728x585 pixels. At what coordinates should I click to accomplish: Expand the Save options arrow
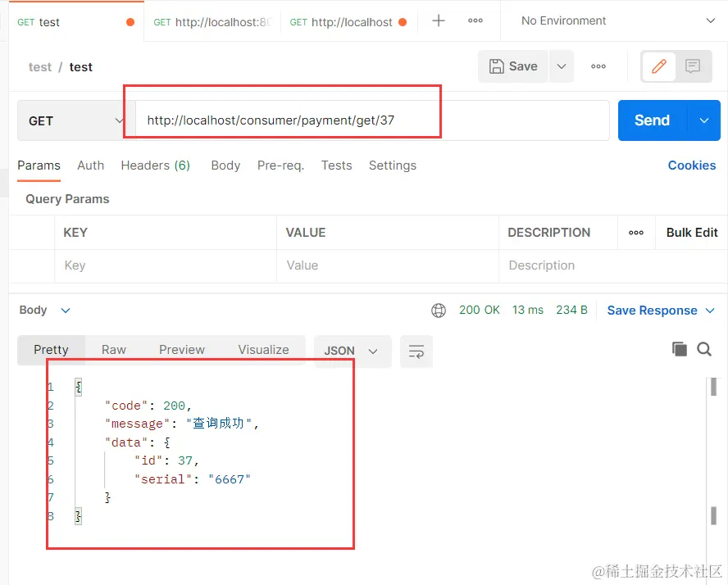pyautogui.click(x=562, y=66)
